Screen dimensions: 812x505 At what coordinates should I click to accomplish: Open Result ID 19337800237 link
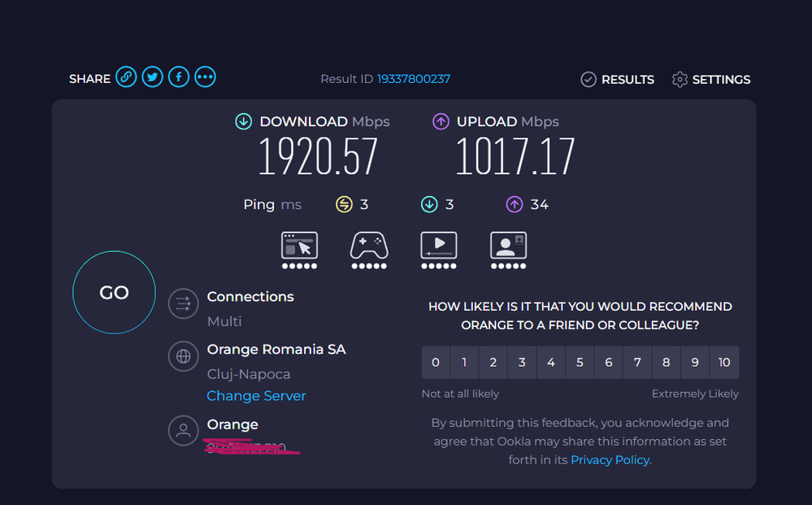413,79
